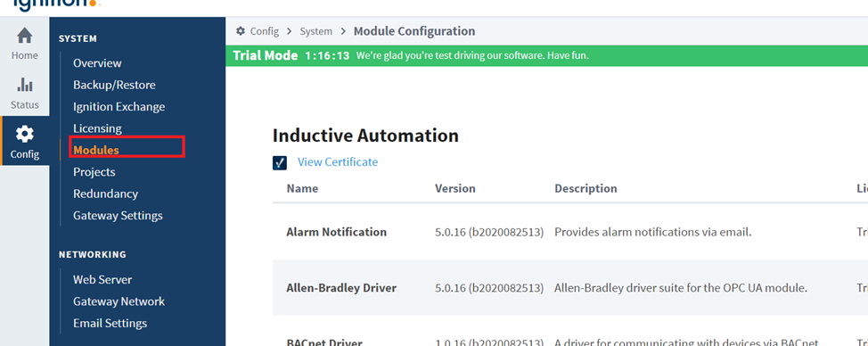This screenshot has width=868, height=346.
Task: Click the breadcrumb gear icon beside Config
Action: (241, 31)
